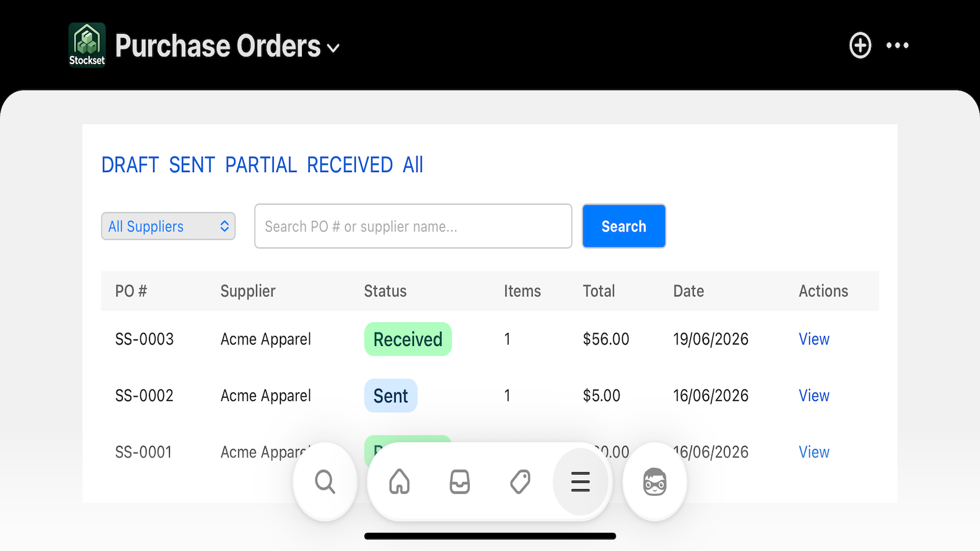This screenshot has width=980, height=551.
Task: Tap the search magnifier icon
Action: point(325,482)
